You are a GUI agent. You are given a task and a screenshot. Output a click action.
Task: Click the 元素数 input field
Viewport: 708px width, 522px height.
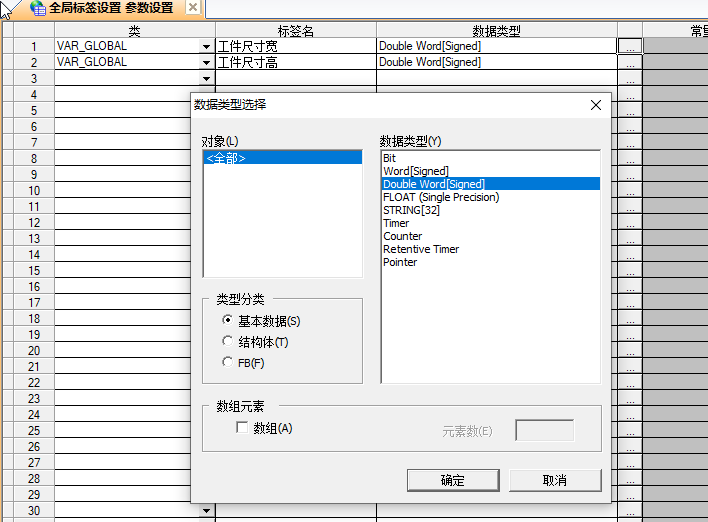544,431
